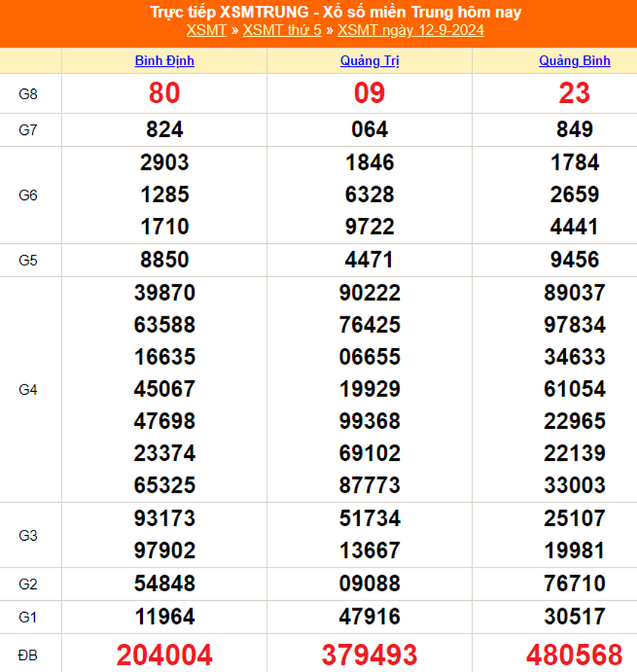Click the G1 number 11964

click(164, 616)
